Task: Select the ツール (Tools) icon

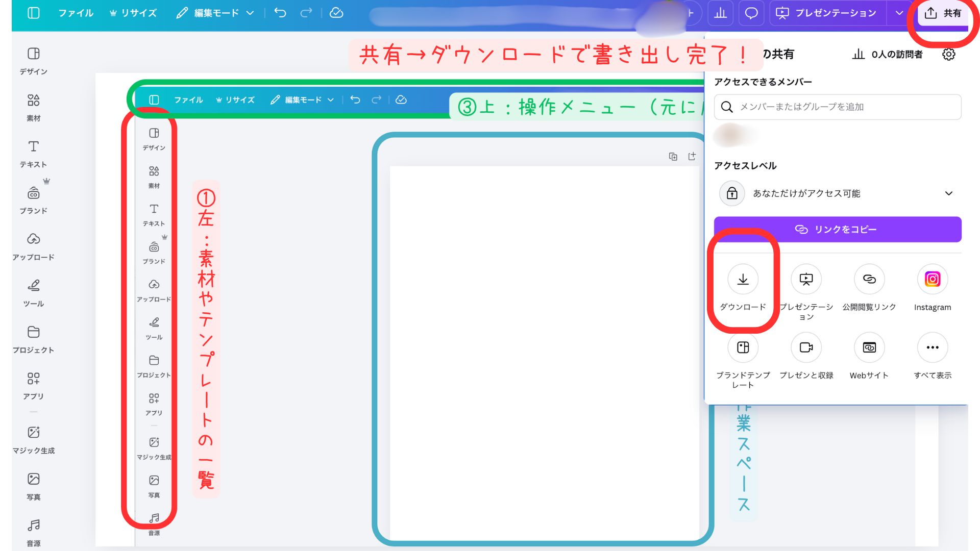Action: click(33, 291)
